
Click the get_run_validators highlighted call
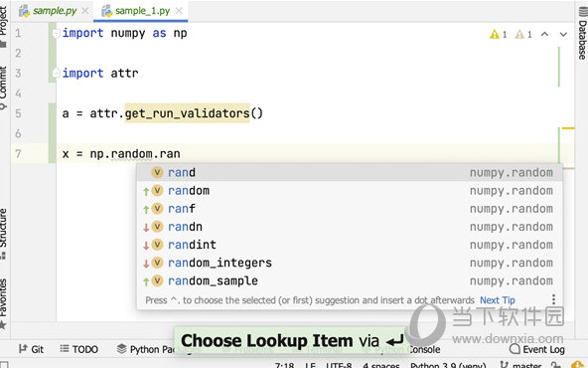point(187,113)
